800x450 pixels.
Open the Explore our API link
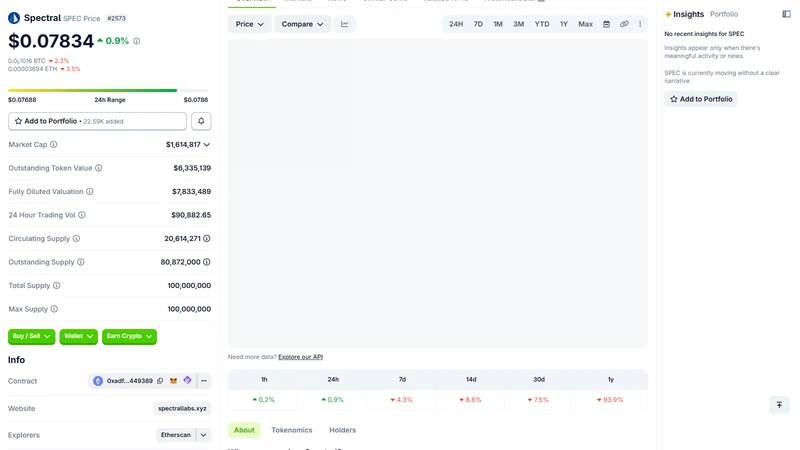click(x=301, y=357)
